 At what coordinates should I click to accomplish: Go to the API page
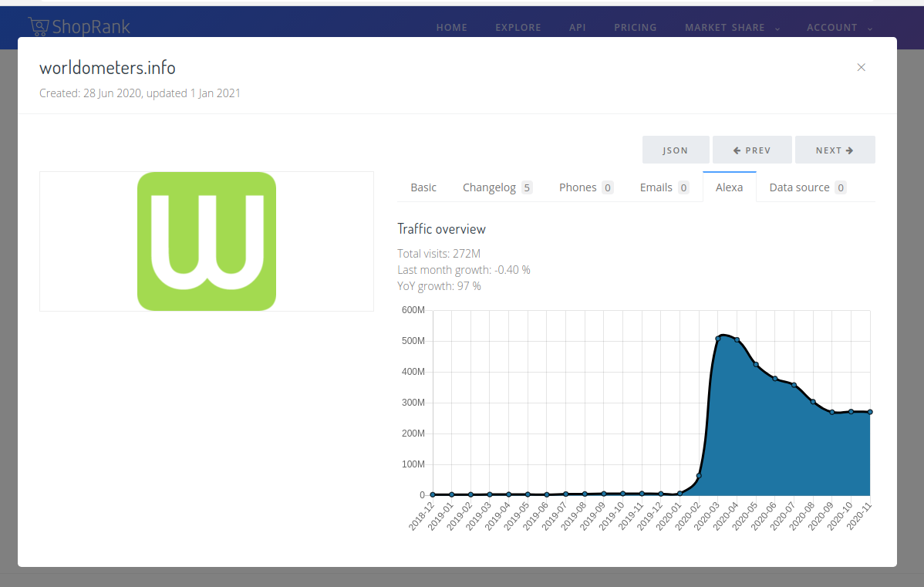[578, 28]
